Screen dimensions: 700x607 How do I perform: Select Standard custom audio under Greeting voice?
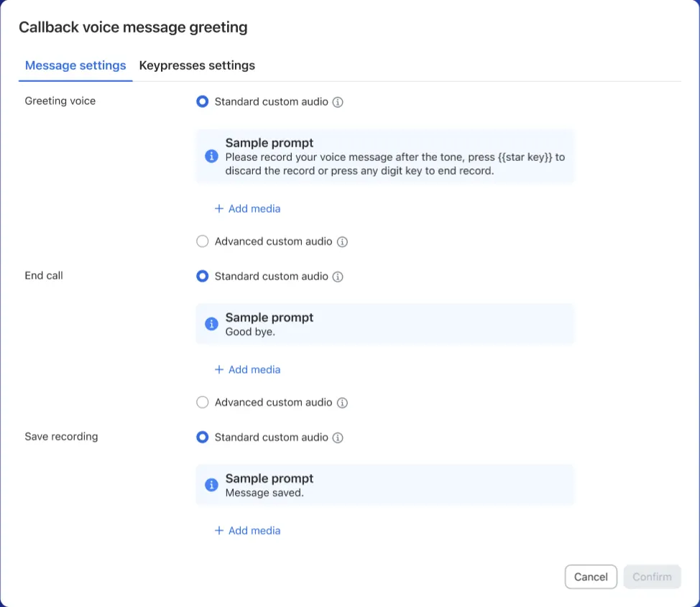202,101
